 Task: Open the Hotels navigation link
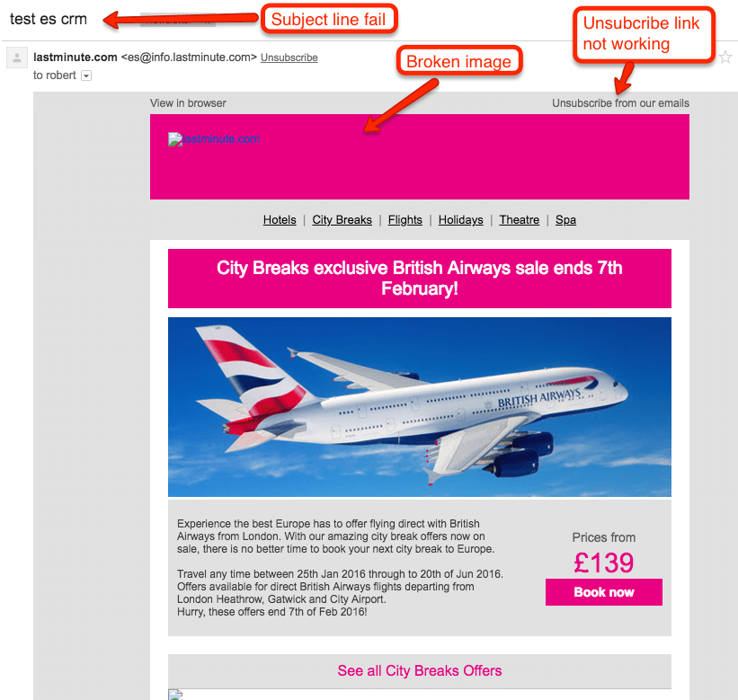click(x=280, y=219)
